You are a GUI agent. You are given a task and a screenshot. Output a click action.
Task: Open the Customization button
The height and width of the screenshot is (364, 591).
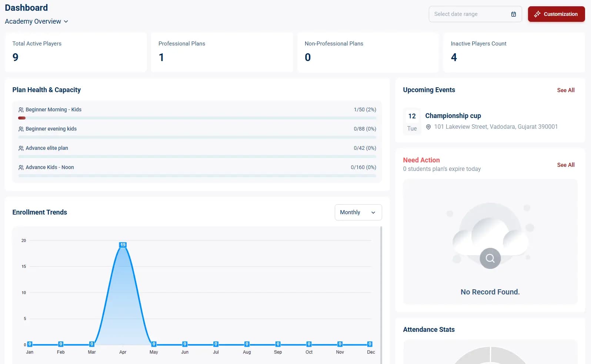point(556,14)
